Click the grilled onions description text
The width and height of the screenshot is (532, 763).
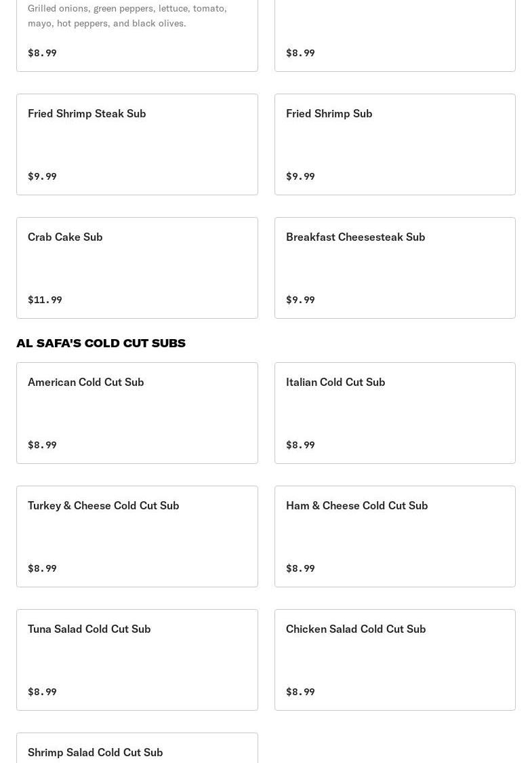tap(127, 16)
